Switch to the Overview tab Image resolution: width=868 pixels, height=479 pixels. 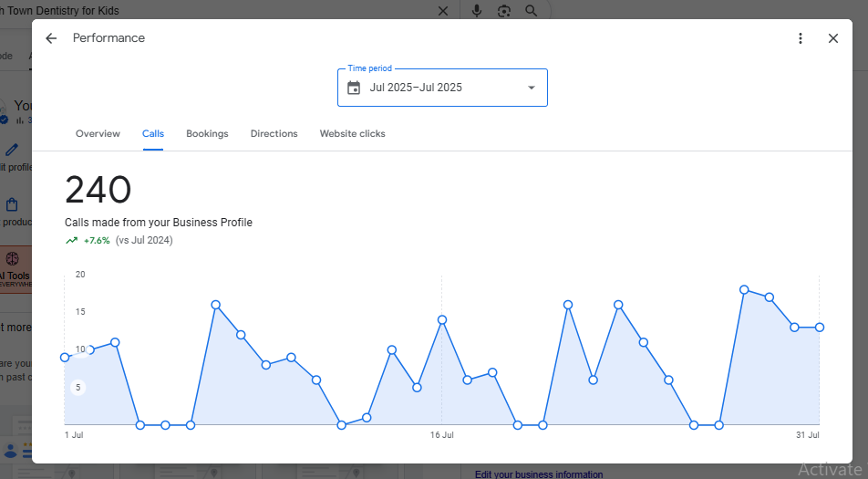[98, 134]
